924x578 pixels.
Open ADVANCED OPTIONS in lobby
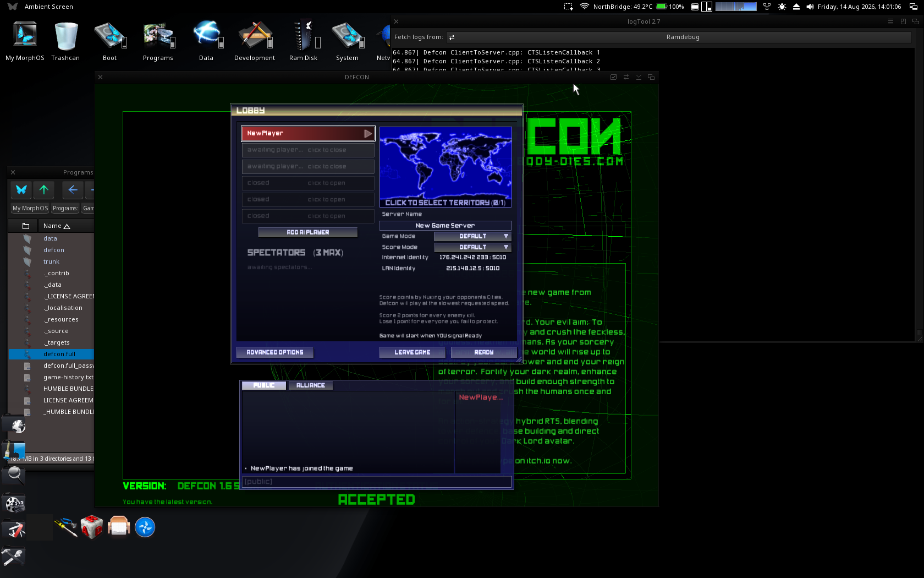[275, 352]
